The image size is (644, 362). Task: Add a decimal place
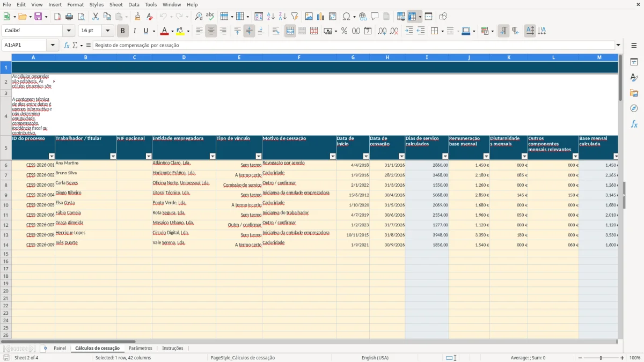click(x=382, y=31)
